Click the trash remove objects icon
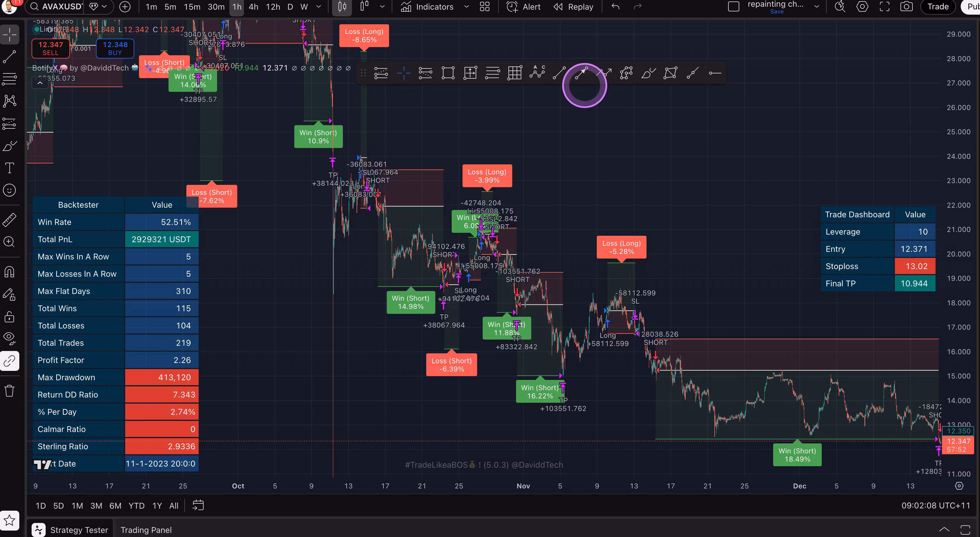Screen dimensions: 980x537 click(10, 390)
